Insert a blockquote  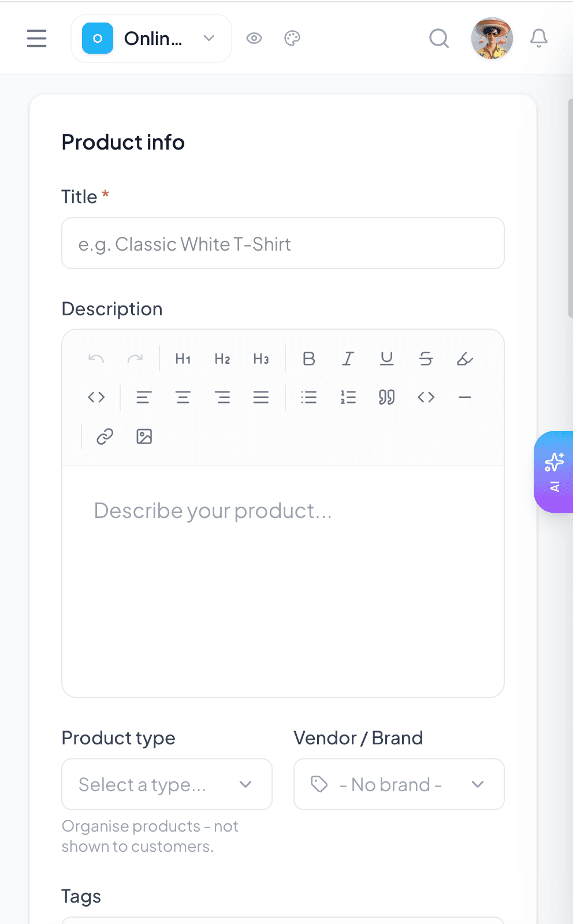click(x=386, y=397)
